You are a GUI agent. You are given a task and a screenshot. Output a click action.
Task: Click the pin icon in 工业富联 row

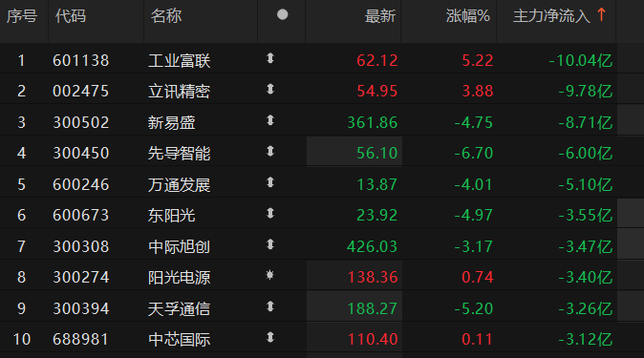pos(269,58)
